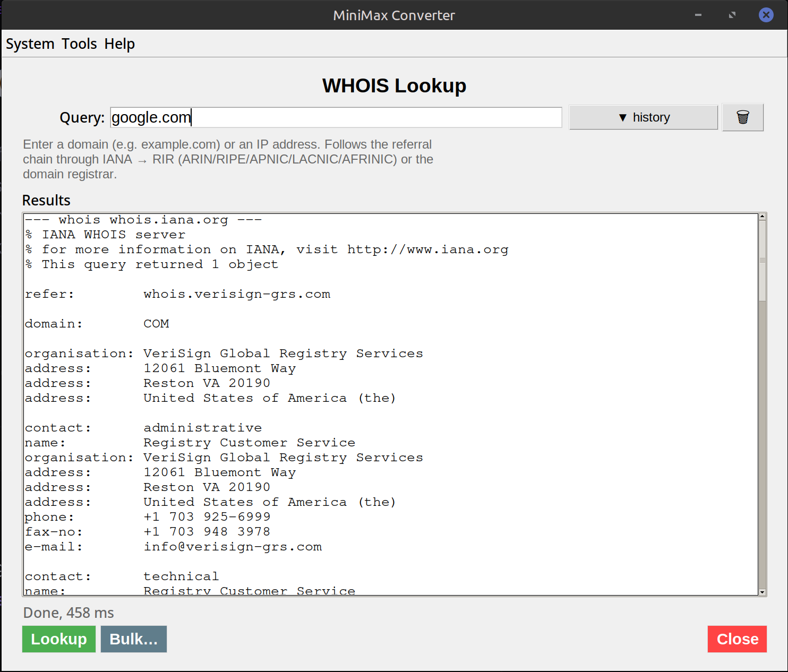Click the results vertical scrollbar thumb

[763, 261]
